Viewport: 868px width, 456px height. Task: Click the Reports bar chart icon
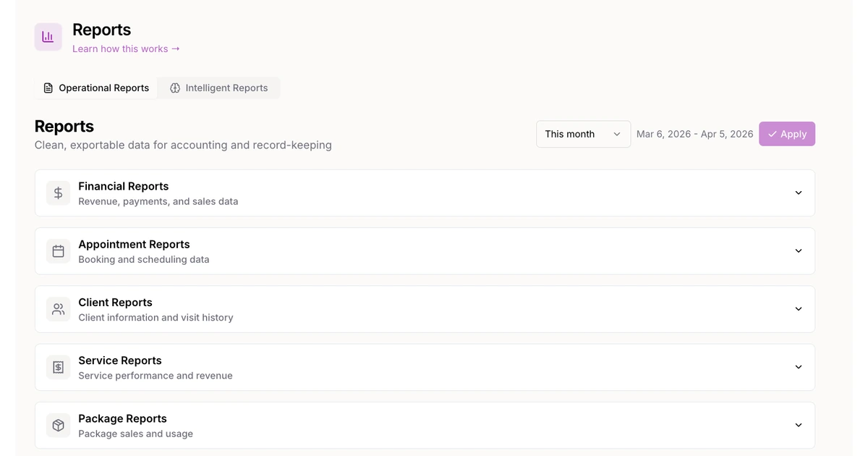point(48,37)
